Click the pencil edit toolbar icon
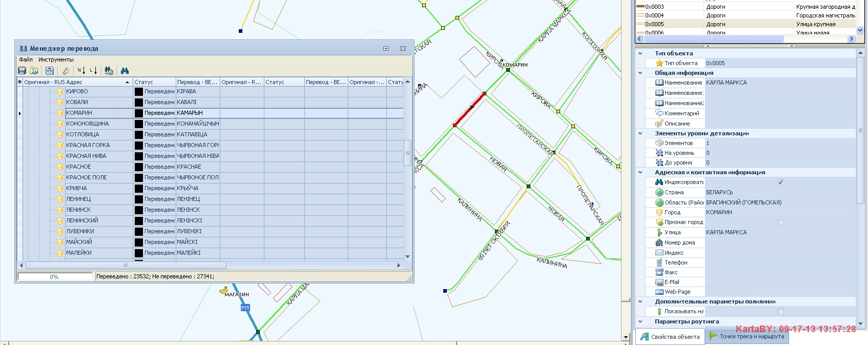868x345 pixels. 66,71
